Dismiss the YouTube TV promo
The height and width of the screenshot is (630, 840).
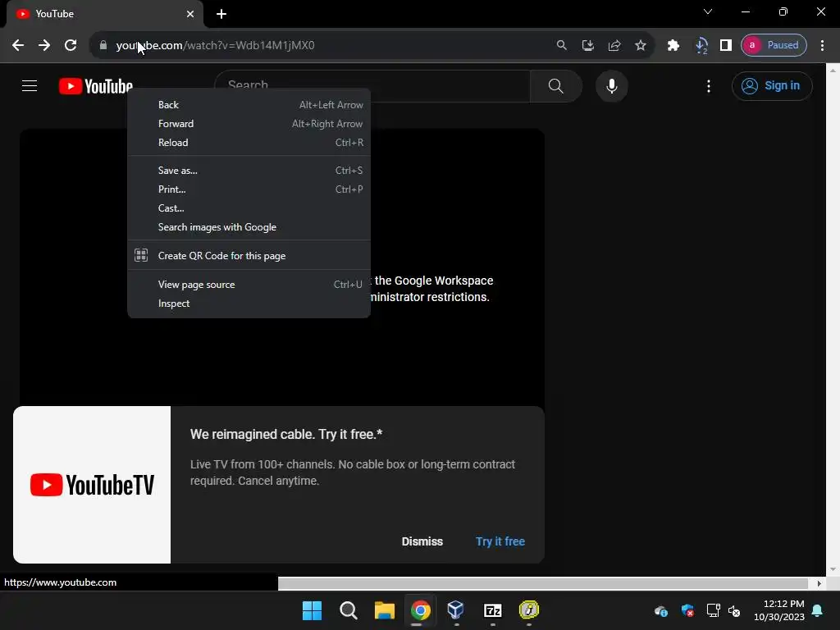coord(422,541)
